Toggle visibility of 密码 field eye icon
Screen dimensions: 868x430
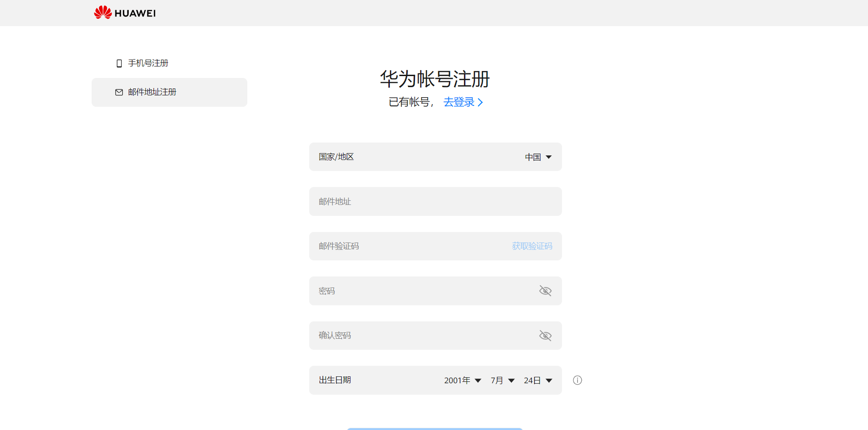click(546, 291)
